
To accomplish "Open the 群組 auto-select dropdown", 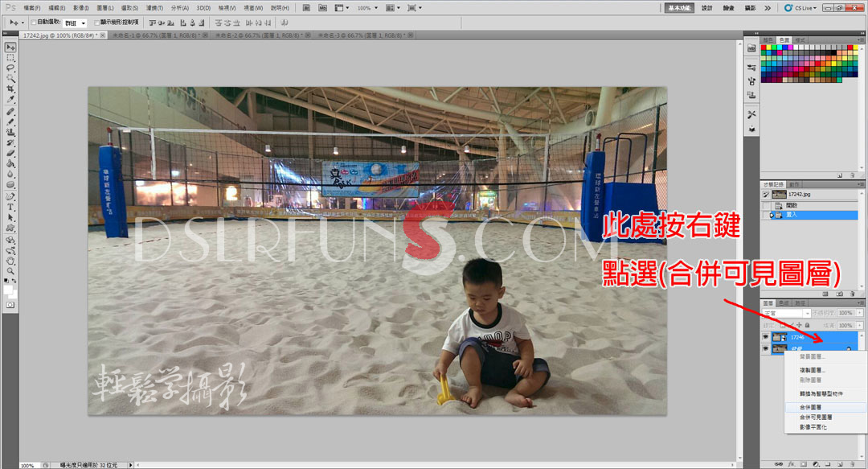I will [x=75, y=23].
